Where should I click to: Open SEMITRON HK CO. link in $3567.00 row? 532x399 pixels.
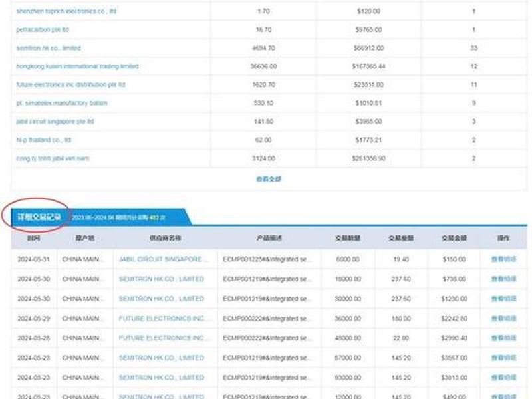[x=162, y=358]
